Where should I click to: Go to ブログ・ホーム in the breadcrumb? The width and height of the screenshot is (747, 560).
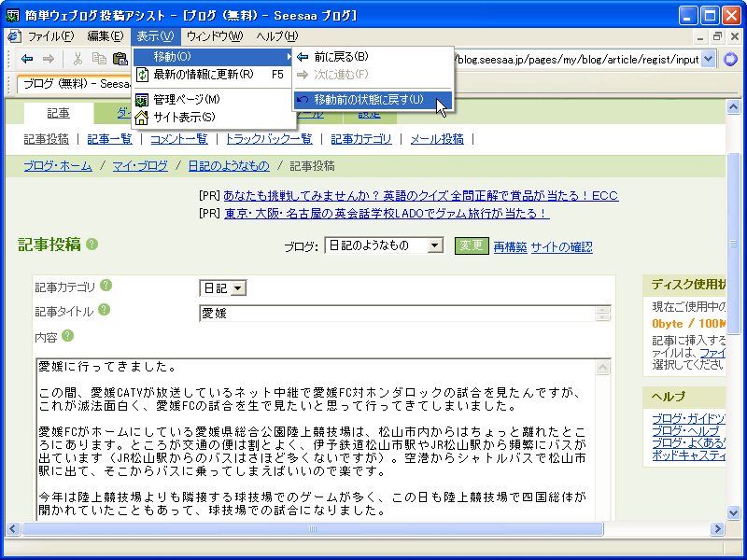click(x=58, y=166)
